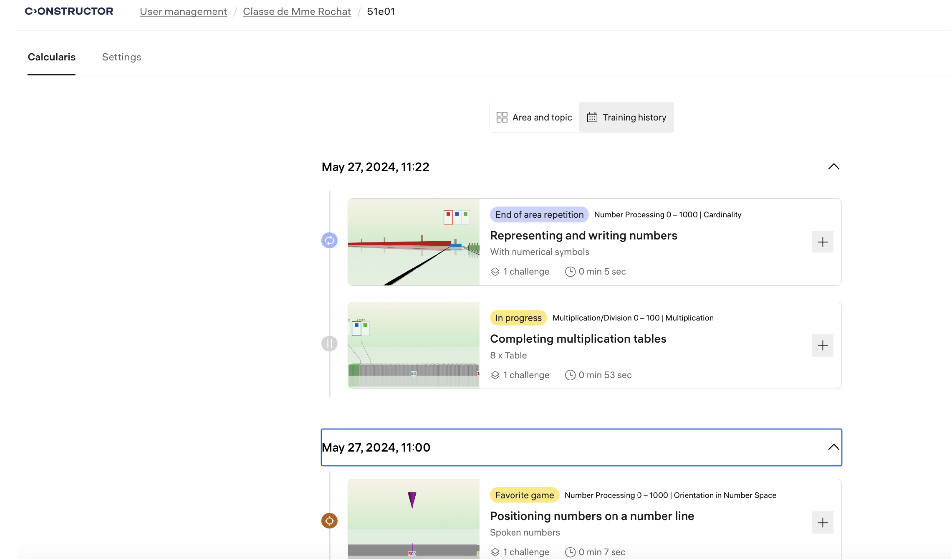Click the Favorite game badge
The width and height of the screenshot is (951, 560).
pos(524,495)
